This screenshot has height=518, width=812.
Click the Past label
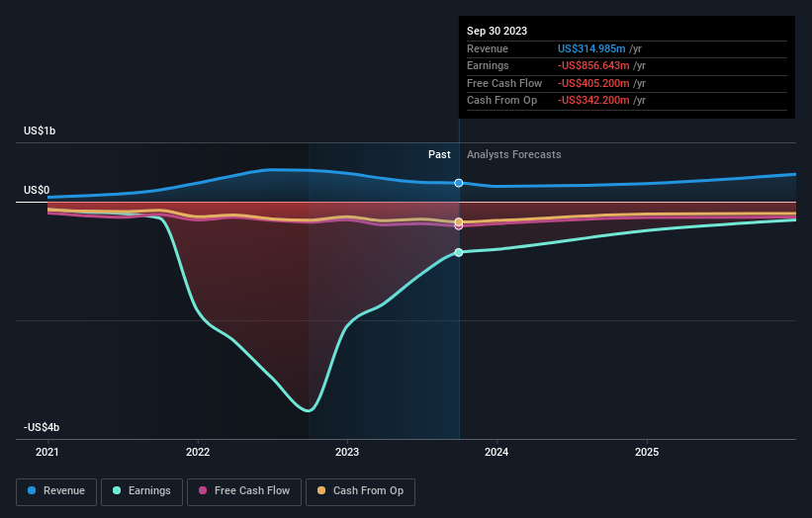pos(439,155)
